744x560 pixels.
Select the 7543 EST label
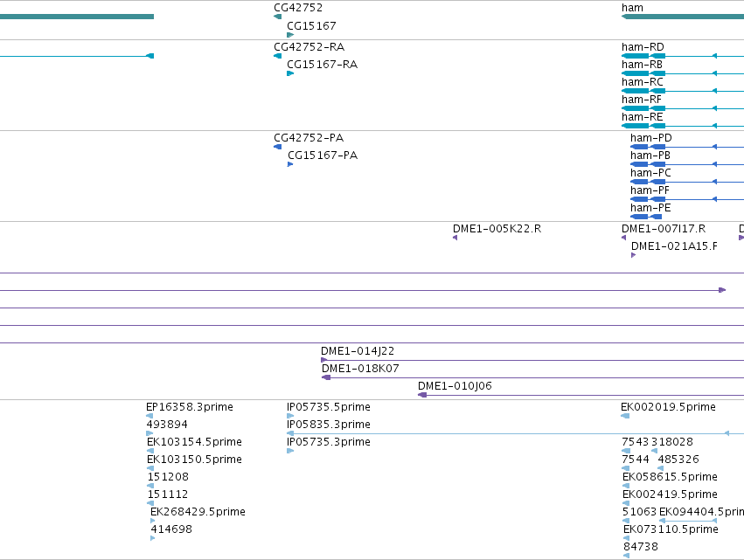click(635, 442)
